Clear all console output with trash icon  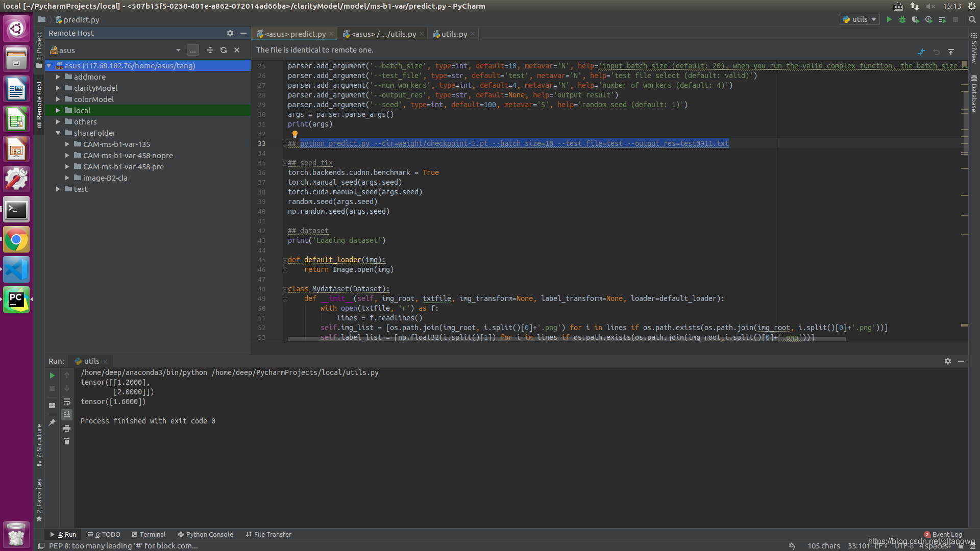[x=67, y=441]
